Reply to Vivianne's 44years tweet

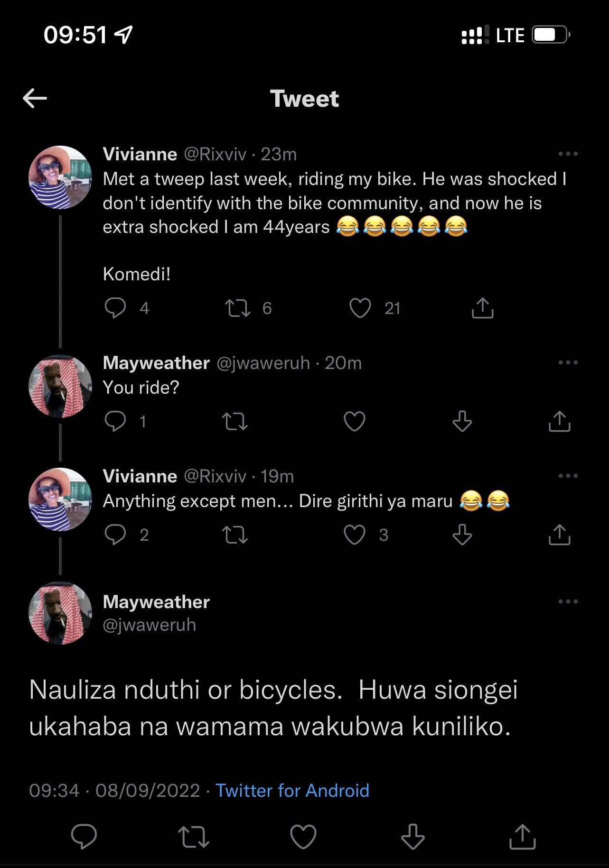(115, 308)
